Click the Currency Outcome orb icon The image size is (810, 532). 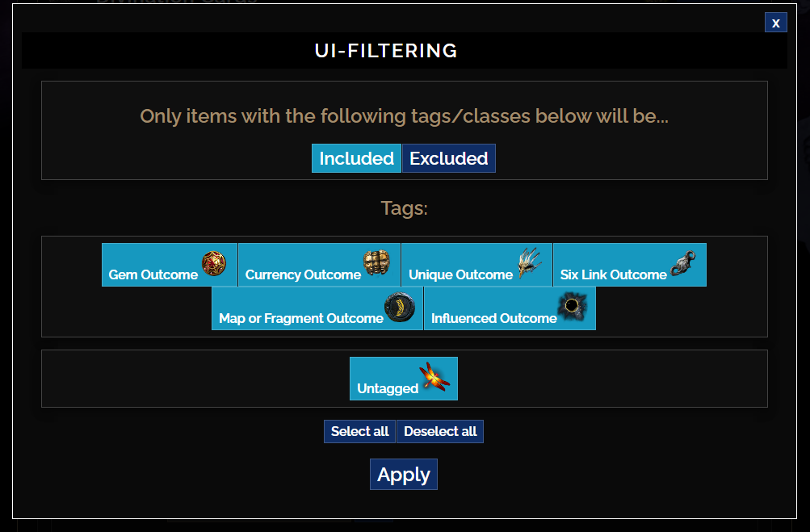pyautogui.click(x=378, y=263)
